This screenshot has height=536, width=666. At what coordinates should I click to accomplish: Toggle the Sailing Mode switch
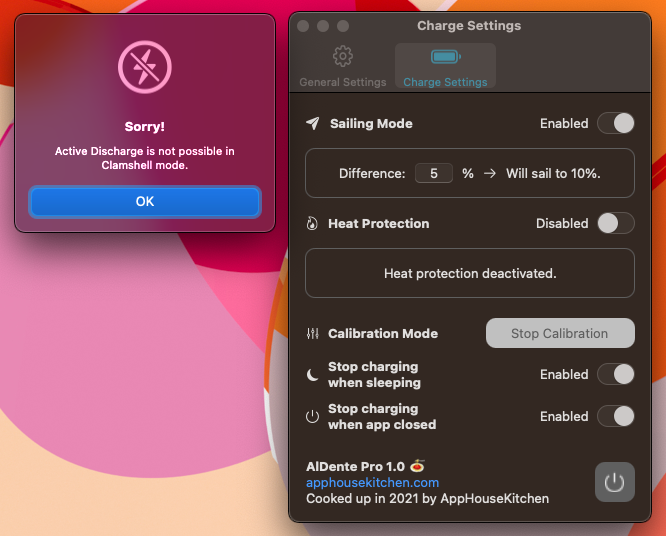tap(616, 123)
